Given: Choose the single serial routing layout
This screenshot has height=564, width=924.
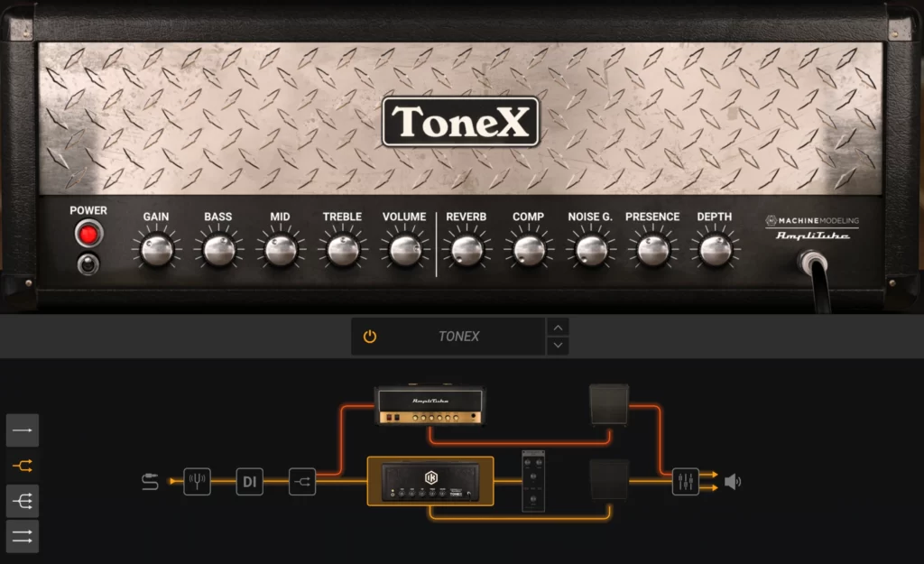Looking at the screenshot, I should point(23,430).
